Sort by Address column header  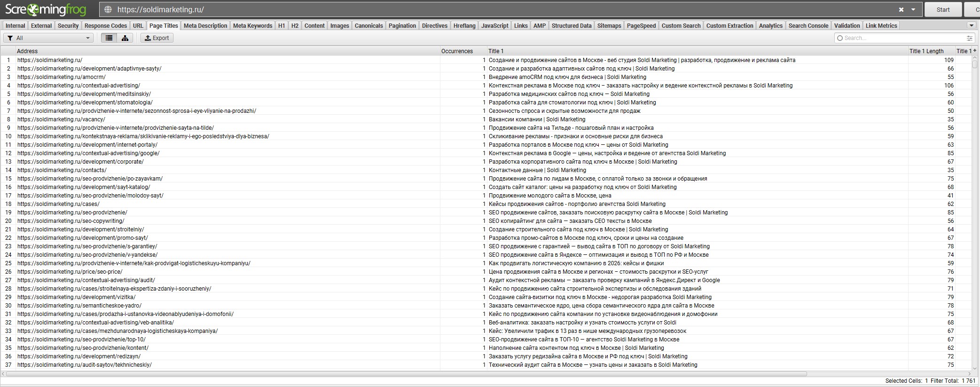click(x=227, y=51)
